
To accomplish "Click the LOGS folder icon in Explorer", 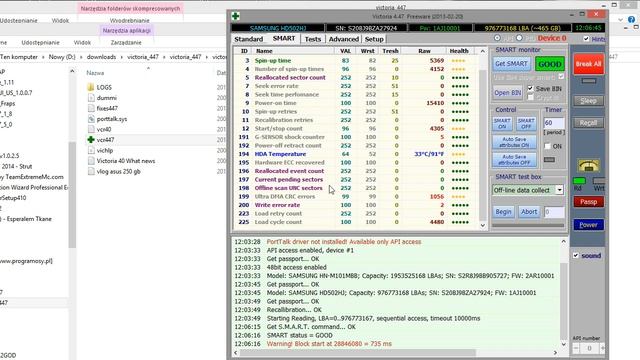I will tap(91, 87).
